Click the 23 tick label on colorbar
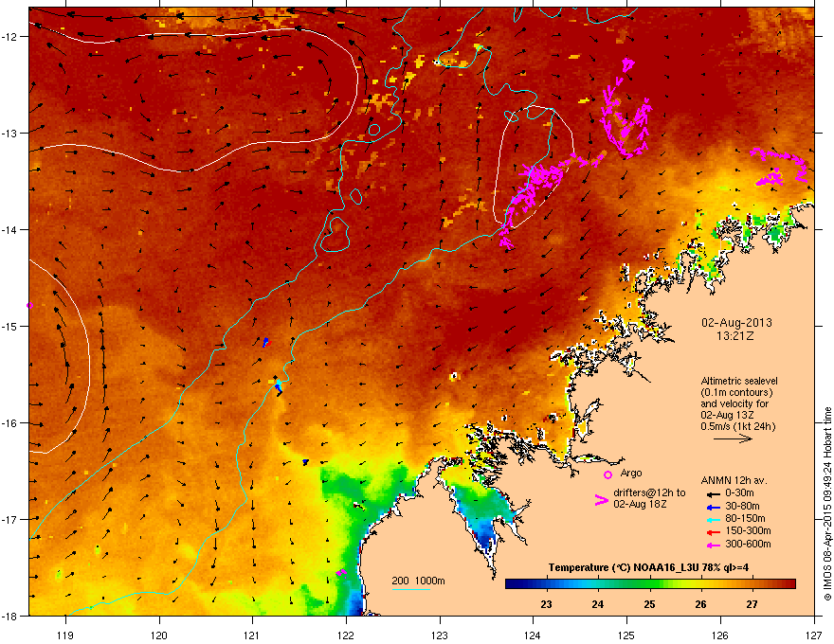Viewport: 834px width, 644px height. point(546,604)
